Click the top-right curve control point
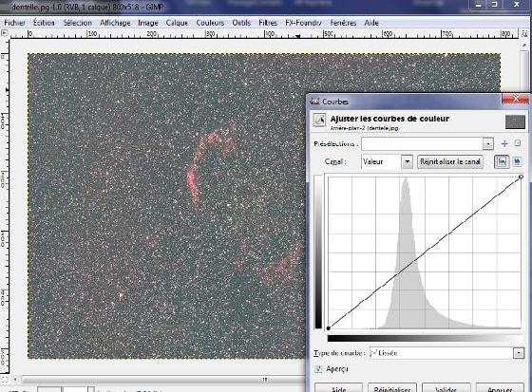This screenshot has height=392, width=532. pos(521,177)
